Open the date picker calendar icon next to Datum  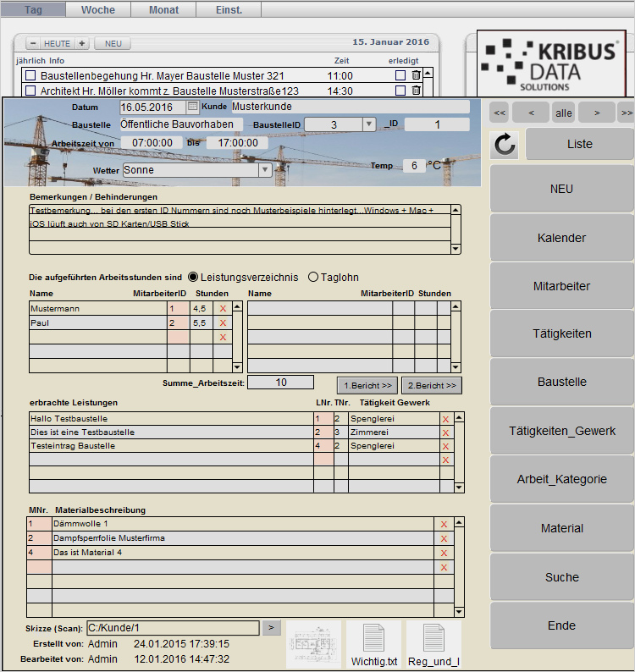[x=192, y=107]
